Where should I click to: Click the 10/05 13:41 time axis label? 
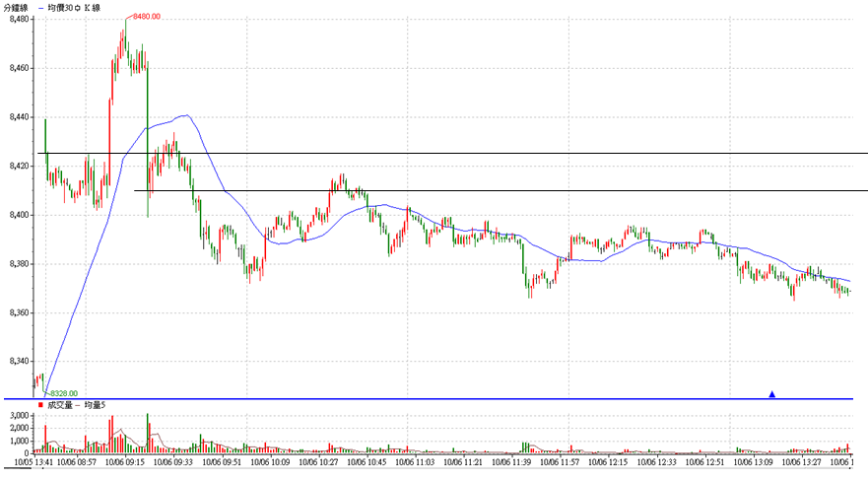coord(33,462)
